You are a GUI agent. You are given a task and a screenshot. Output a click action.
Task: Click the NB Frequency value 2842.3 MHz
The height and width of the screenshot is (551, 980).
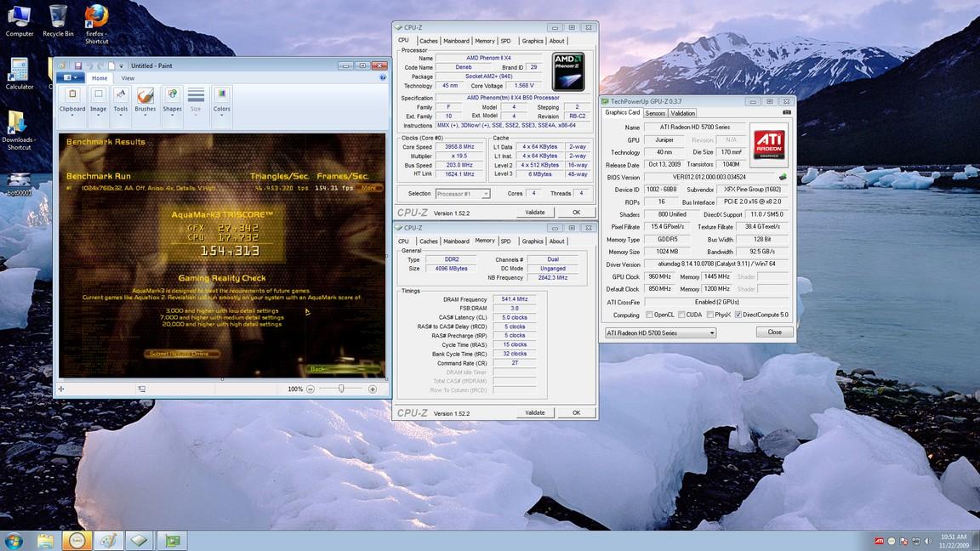click(553, 277)
